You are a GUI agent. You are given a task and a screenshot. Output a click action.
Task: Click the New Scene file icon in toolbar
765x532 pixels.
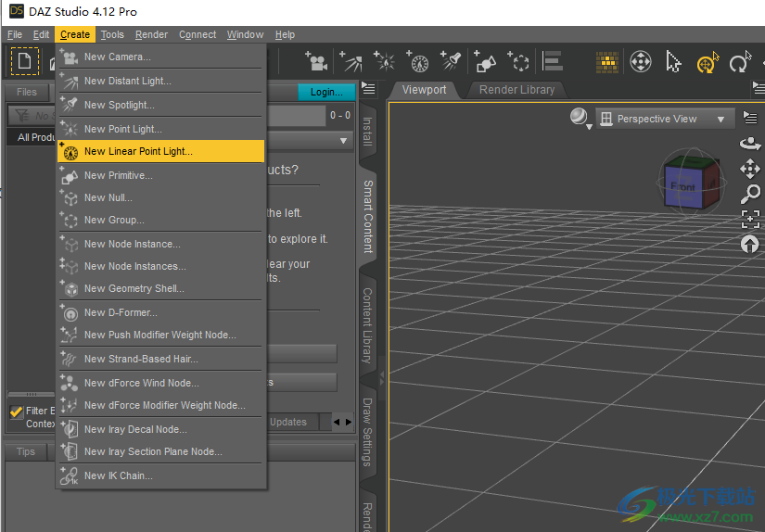24,61
